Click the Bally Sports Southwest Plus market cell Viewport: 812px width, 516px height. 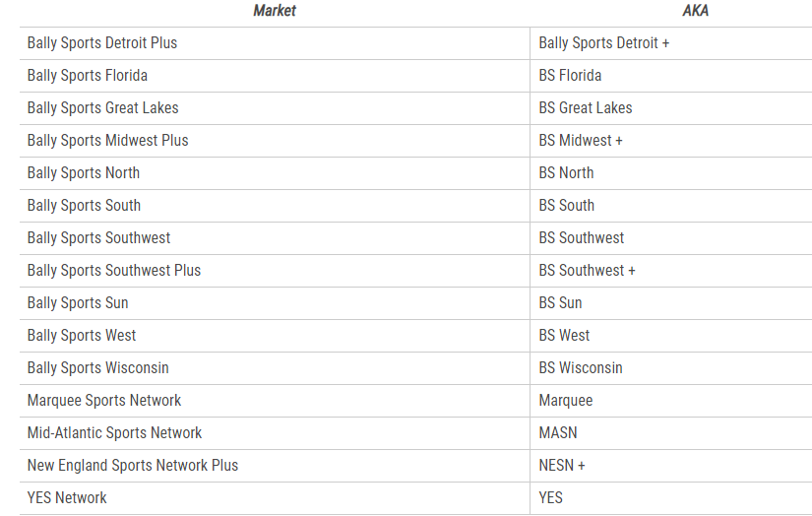114,271
